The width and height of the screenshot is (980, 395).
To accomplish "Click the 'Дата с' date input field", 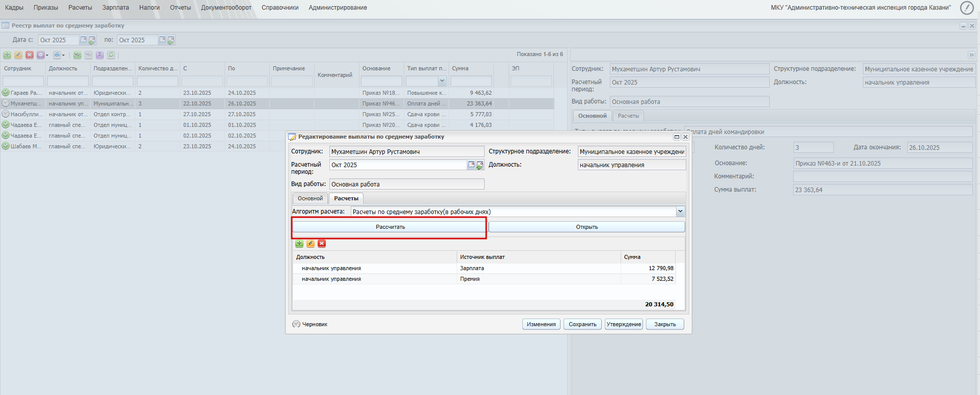I will pos(59,40).
